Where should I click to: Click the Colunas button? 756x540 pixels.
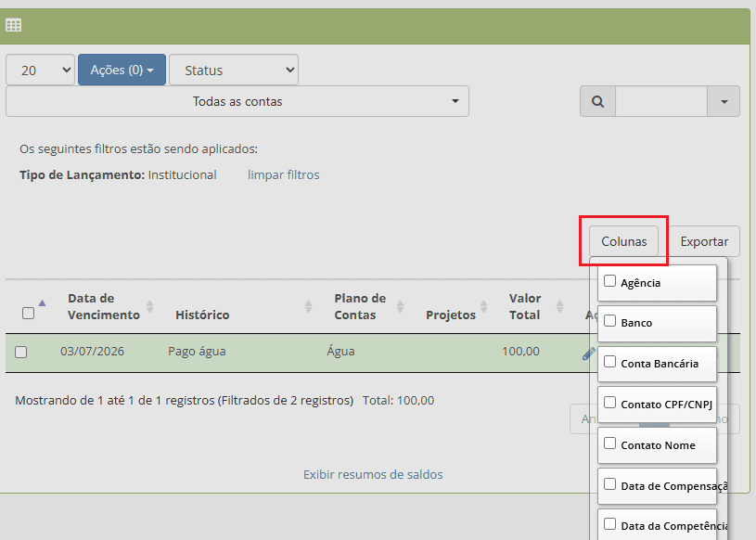(x=624, y=241)
